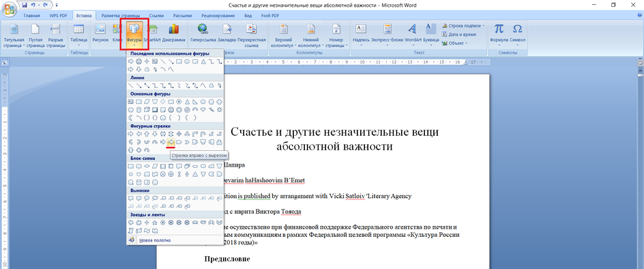Image resolution: width=644 pixels, height=269 pixels.
Task: Insert a Пустая страница
Action: (x=35, y=36)
